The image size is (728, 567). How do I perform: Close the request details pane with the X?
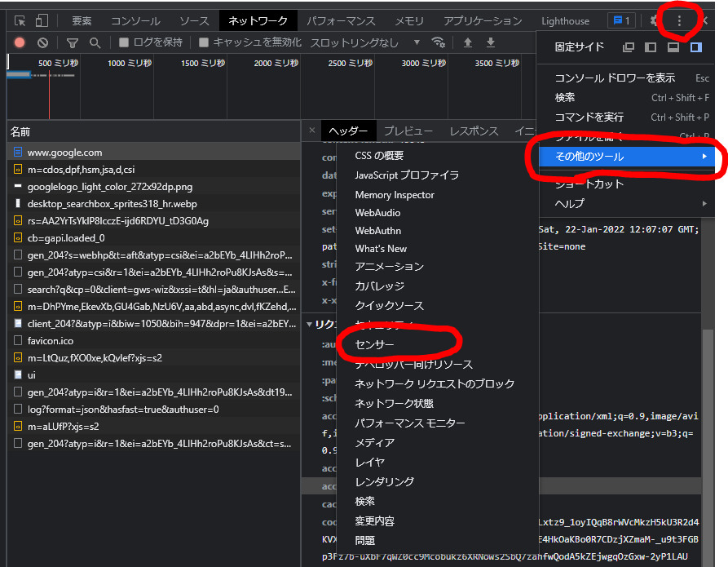coord(312,131)
